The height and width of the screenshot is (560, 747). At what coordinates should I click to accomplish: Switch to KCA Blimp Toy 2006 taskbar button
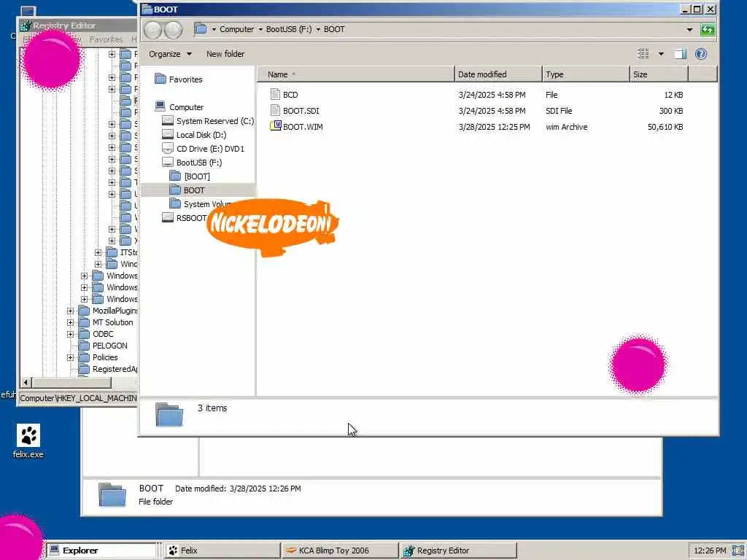tap(340, 551)
